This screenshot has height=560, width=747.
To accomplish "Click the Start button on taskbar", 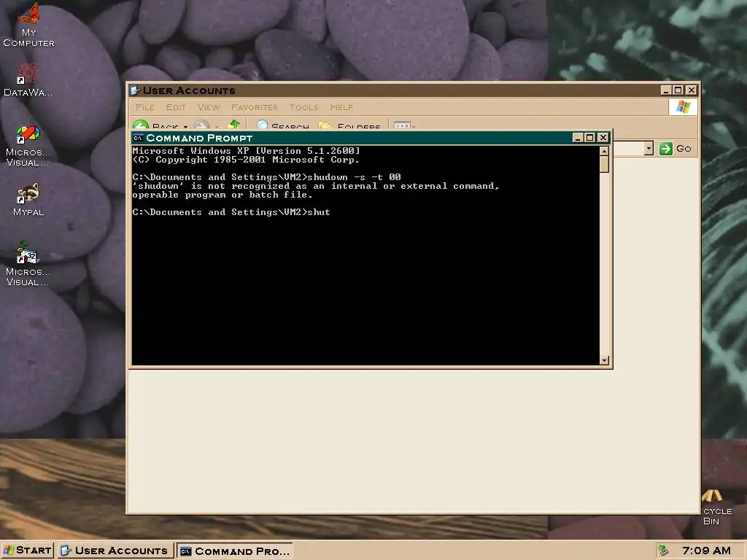I will tap(27, 551).
